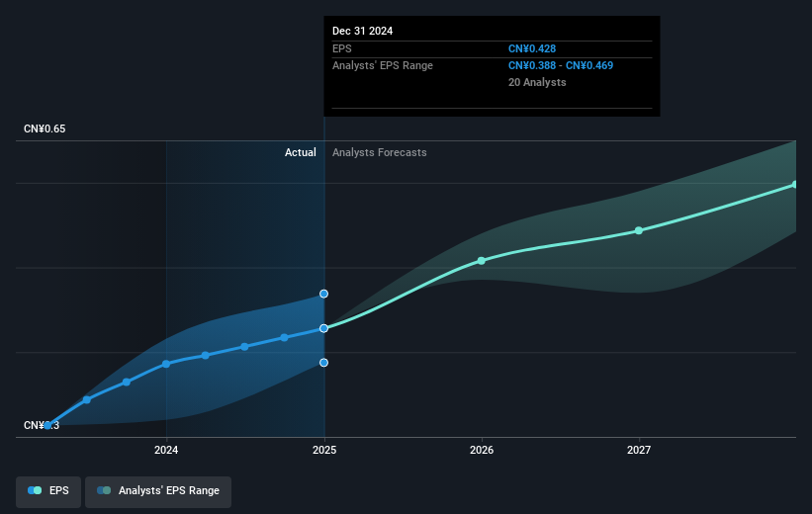Toggle the Analysts' EPS Range legend
This screenshot has width=812, height=514.
[x=158, y=491]
